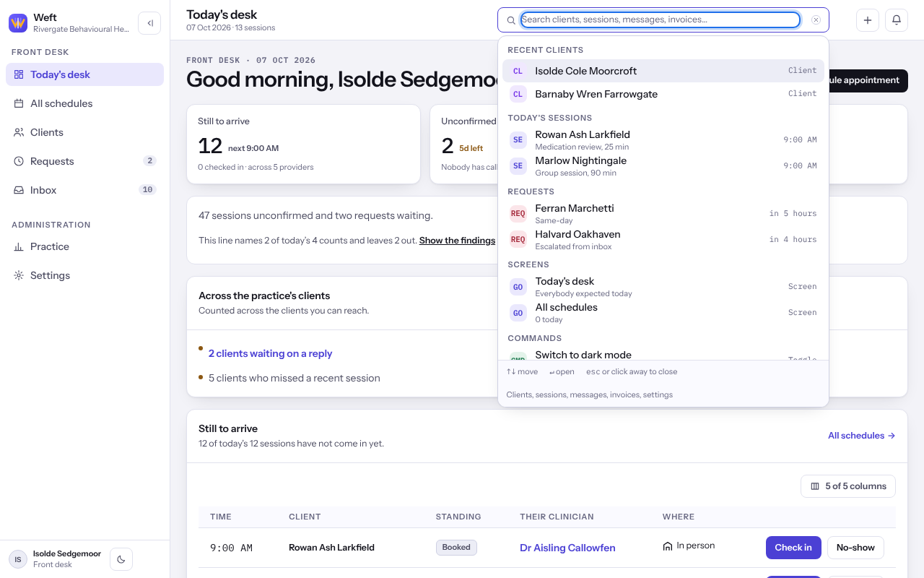Choose Today's desk screen in search results
Viewport: 924px width, 578px height.
click(x=663, y=287)
